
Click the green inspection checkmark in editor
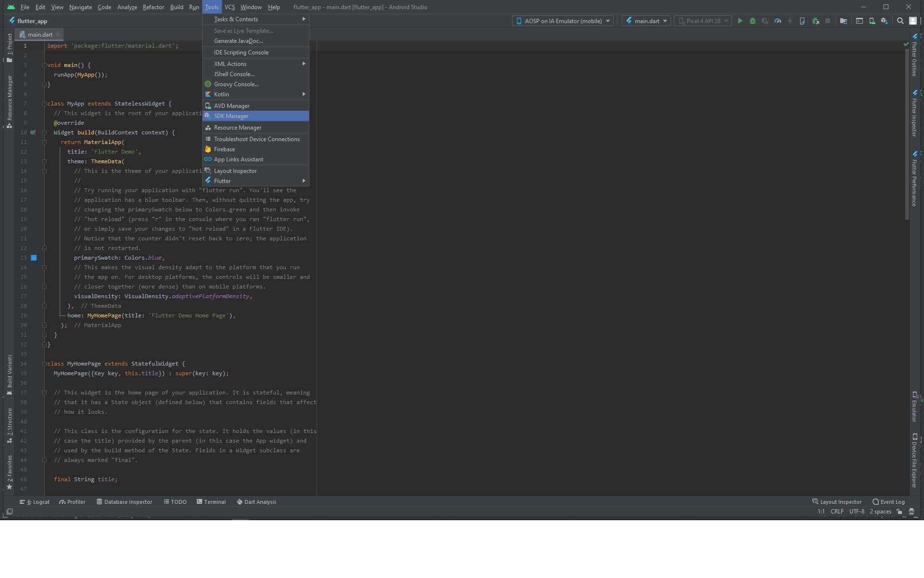tap(906, 44)
